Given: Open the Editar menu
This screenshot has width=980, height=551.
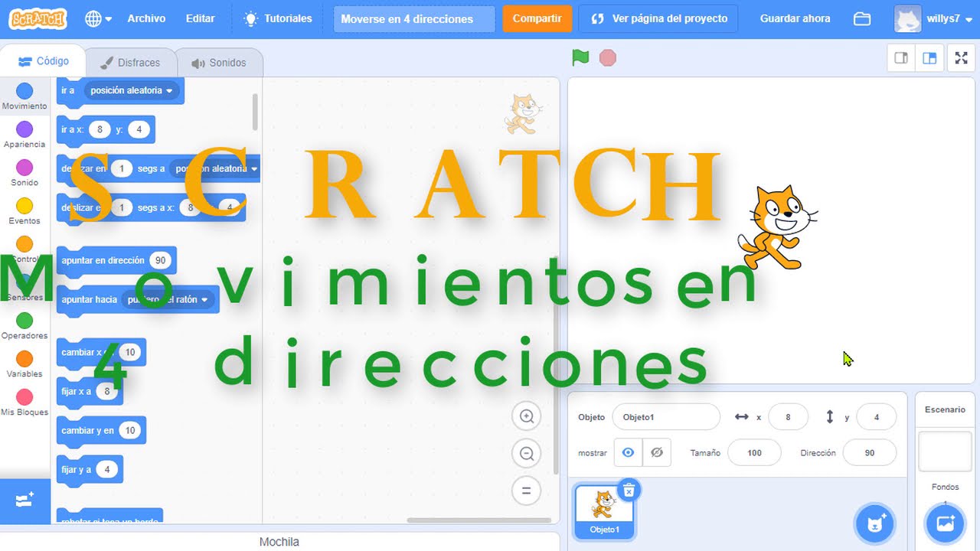Looking at the screenshot, I should pos(200,18).
